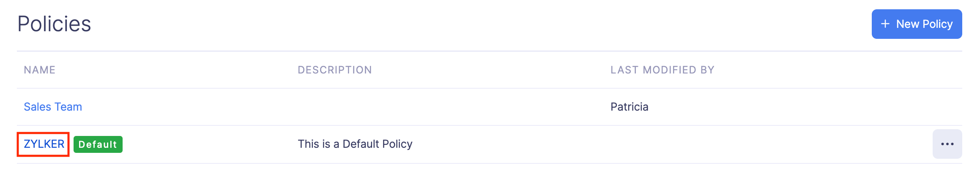This screenshot has width=980, height=190.
Task: Click empty space between Policies title and New Policy
Action: pos(465,24)
